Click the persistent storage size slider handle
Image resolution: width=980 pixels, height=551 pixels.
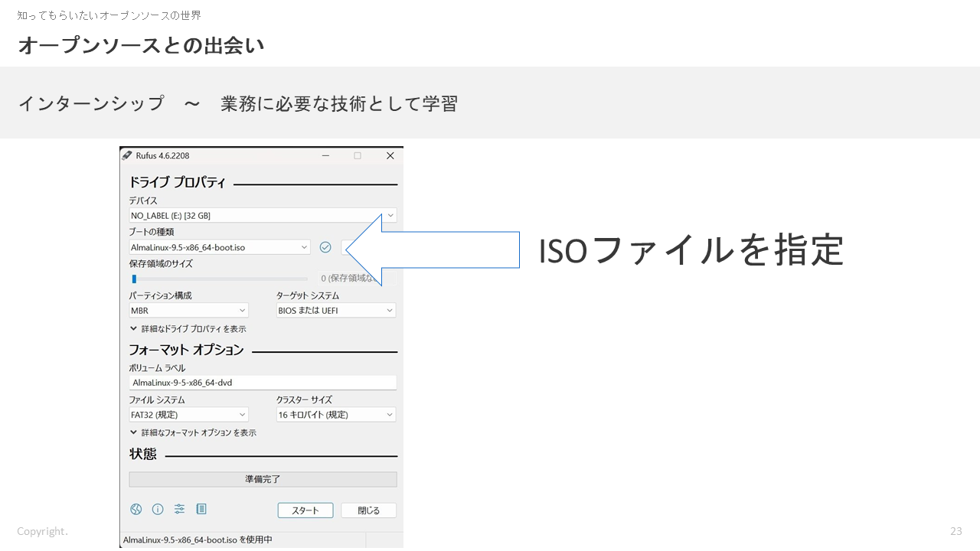(x=134, y=279)
